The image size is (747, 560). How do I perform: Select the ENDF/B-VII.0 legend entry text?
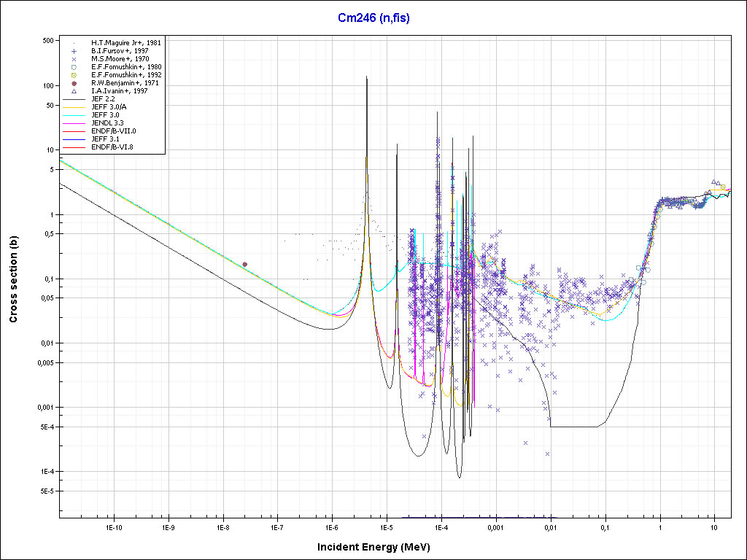click(114, 131)
